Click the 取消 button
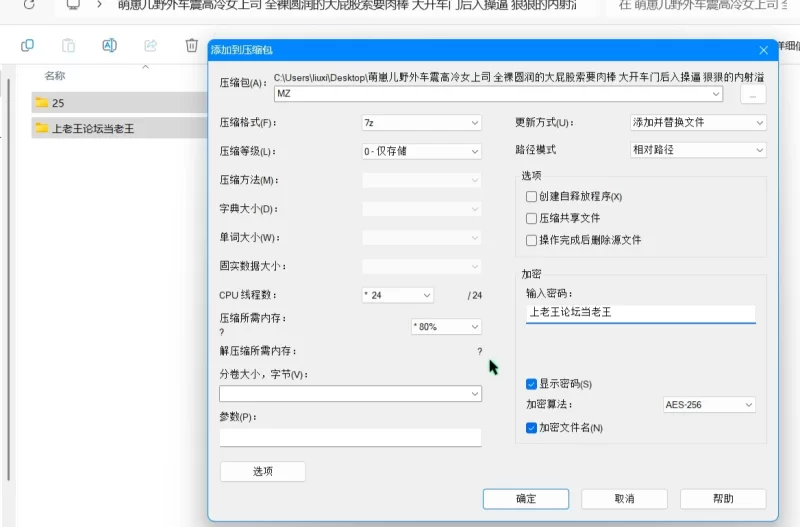The height and width of the screenshot is (527, 800). pyautogui.click(x=624, y=499)
